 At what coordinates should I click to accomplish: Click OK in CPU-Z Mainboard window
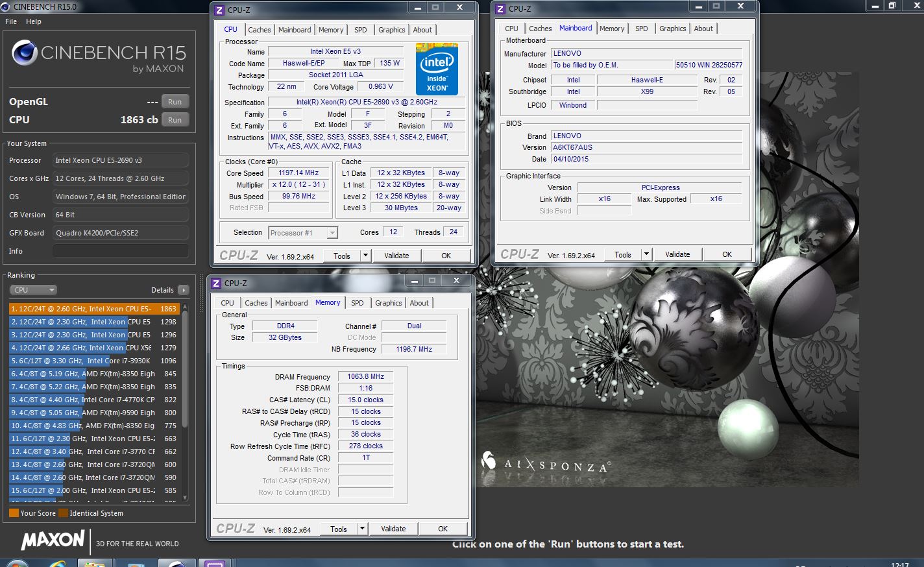pyautogui.click(x=727, y=254)
